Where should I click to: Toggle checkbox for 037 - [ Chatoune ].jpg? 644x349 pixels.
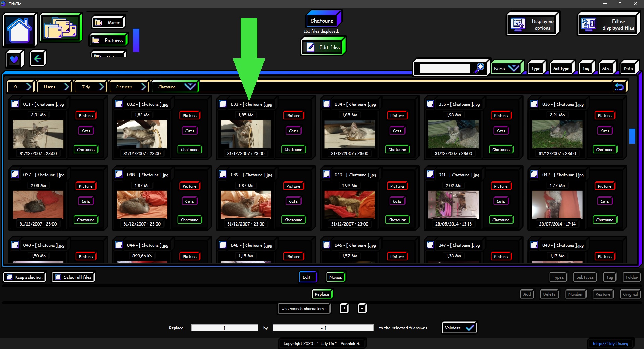(15, 174)
